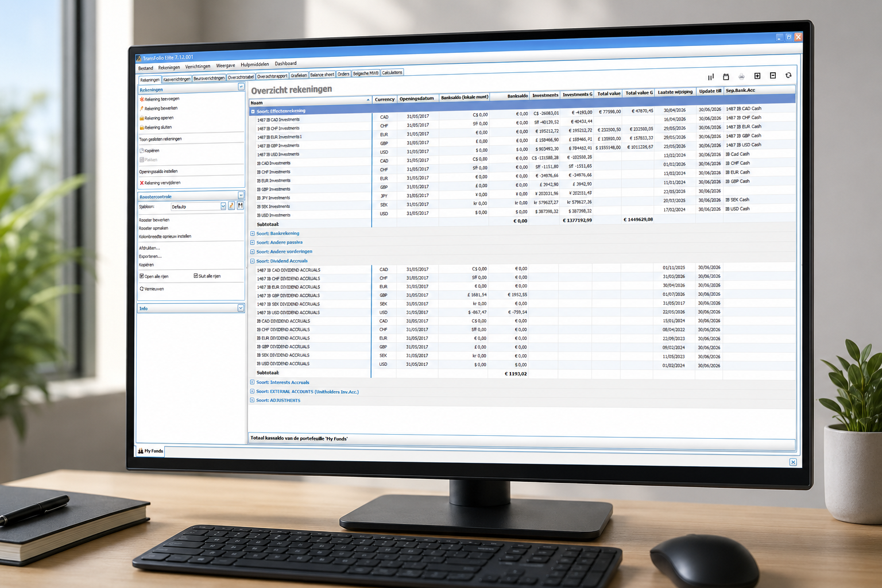Viewport: 882px width, 588px height.
Task: Switch to the Overzichtstabel tab
Action: pyautogui.click(x=241, y=77)
